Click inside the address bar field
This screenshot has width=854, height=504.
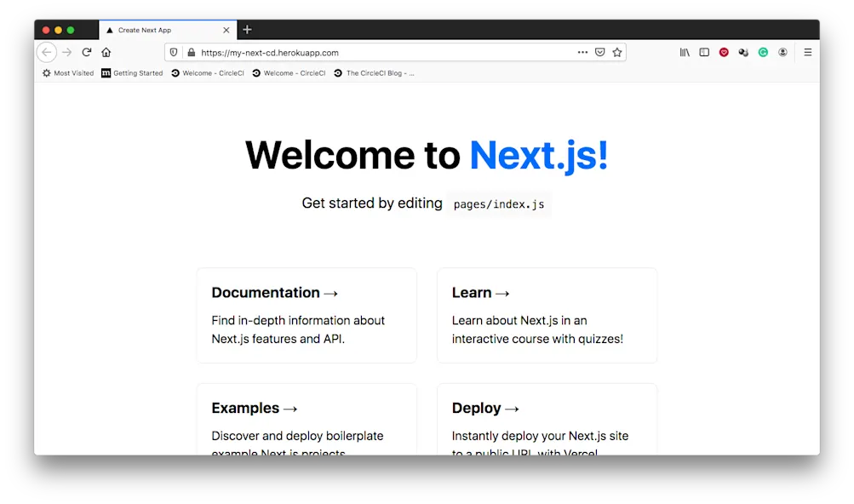point(383,52)
